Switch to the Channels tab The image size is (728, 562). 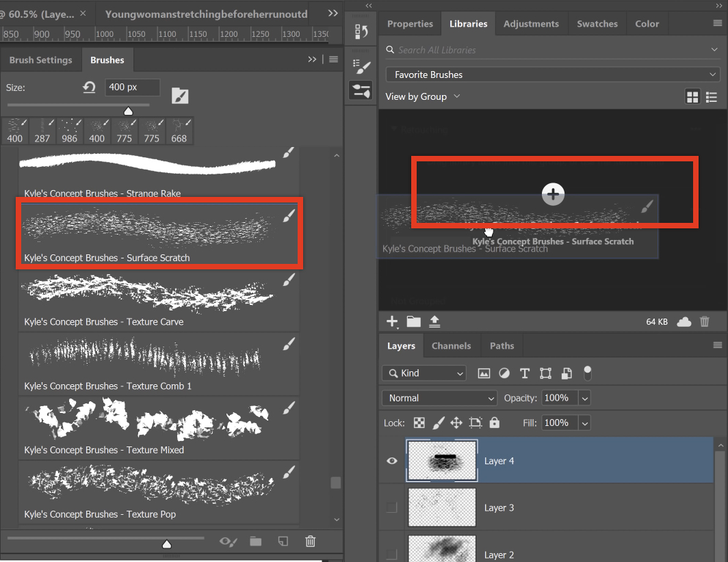(x=451, y=346)
